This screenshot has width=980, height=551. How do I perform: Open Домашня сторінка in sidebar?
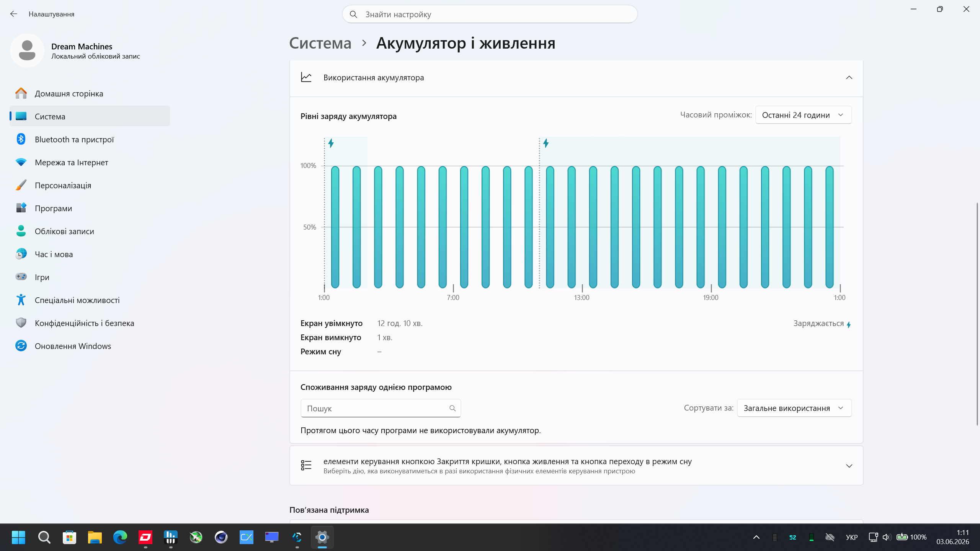tap(90, 93)
